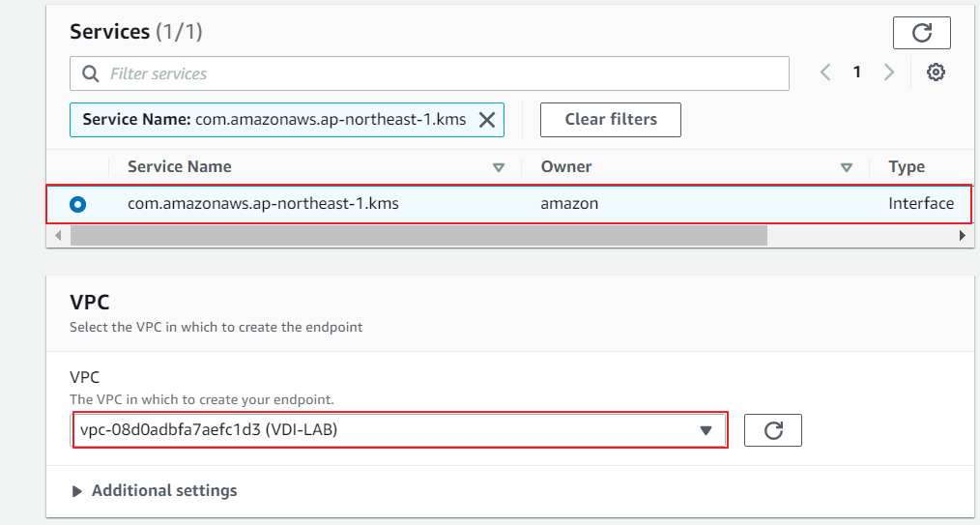The height and width of the screenshot is (525, 980).
Task: Expand Additional settings section
Action: click(155, 491)
